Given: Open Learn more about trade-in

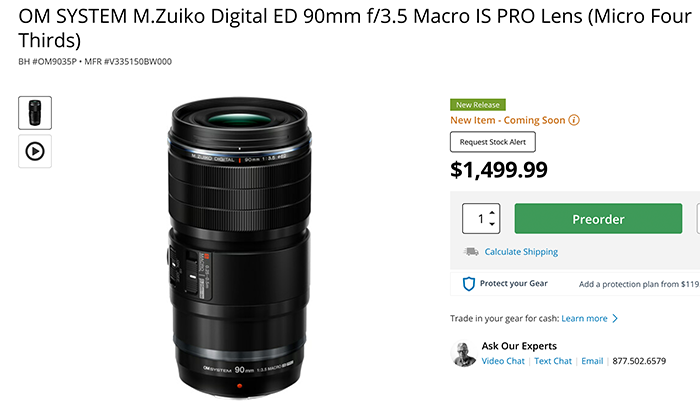Looking at the screenshot, I should (x=584, y=319).
